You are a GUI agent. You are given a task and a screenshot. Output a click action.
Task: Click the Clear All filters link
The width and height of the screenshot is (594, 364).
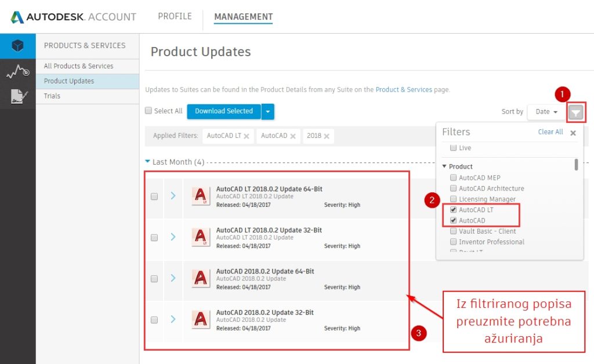550,132
